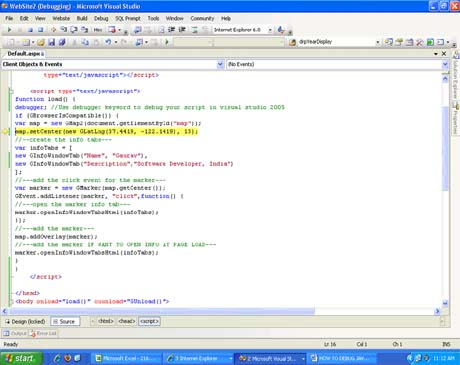Click the Toolbox tools icon
460x365 pixels.
click(x=420, y=42)
